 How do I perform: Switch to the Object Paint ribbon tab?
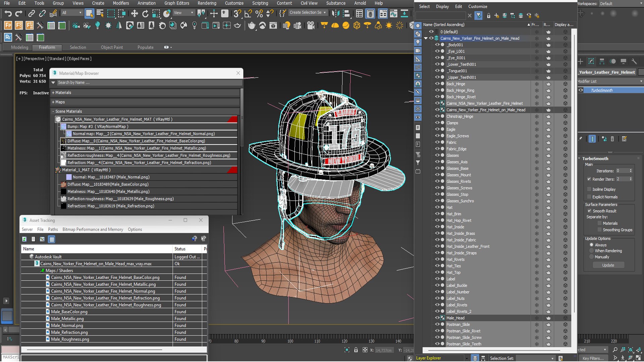click(x=112, y=47)
